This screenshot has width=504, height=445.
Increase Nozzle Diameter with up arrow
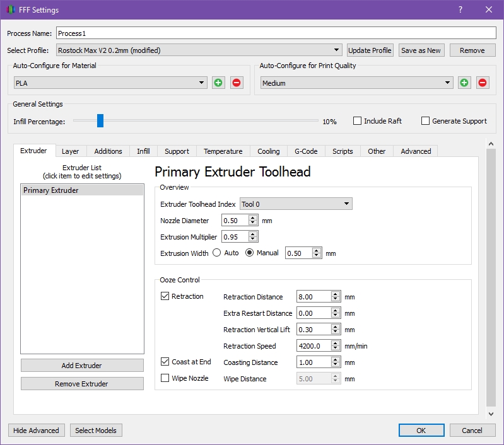coord(253,217)
